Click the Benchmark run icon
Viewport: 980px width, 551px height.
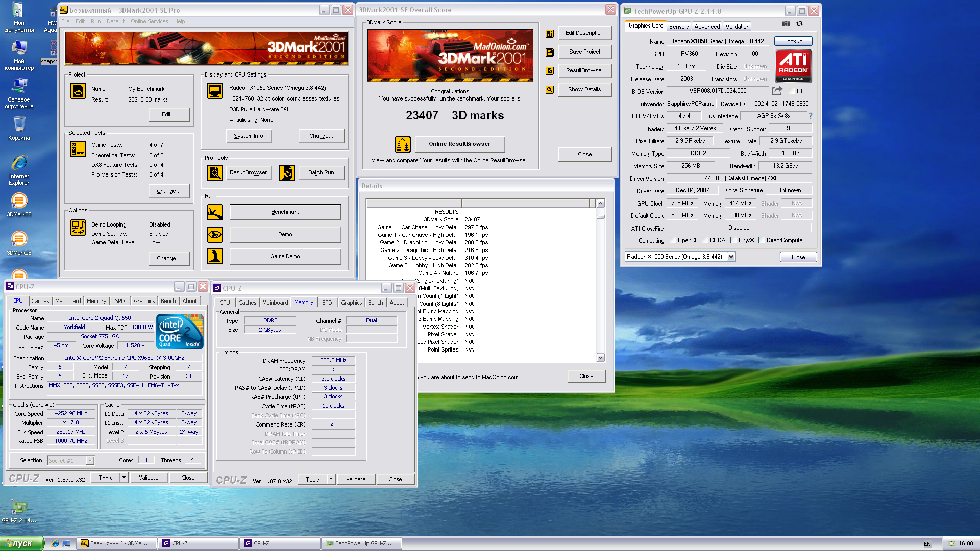point(215,212)
